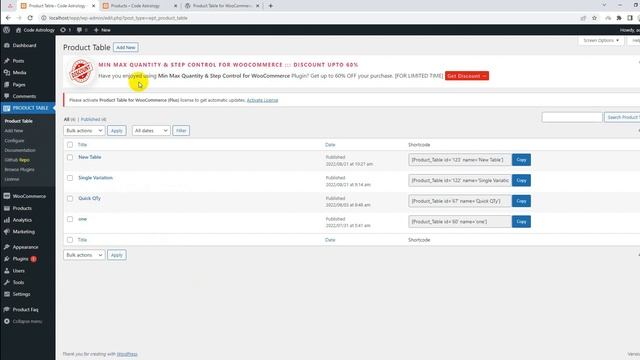
Task: Open the New content menu in admin bar
Action: [x=102, y=30]
